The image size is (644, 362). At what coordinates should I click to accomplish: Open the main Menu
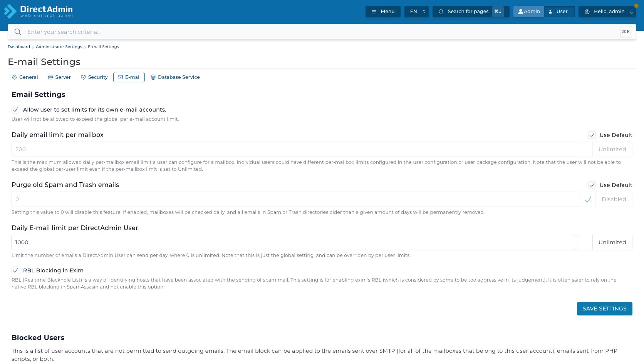pyautogui.click(x=383, y=12)
